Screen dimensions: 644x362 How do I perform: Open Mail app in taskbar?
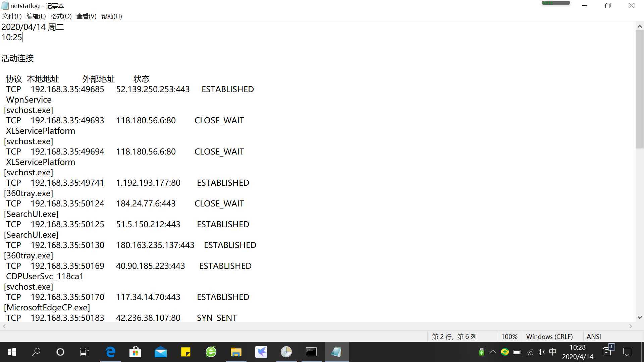pyautogui.click(x=160, y=352)
